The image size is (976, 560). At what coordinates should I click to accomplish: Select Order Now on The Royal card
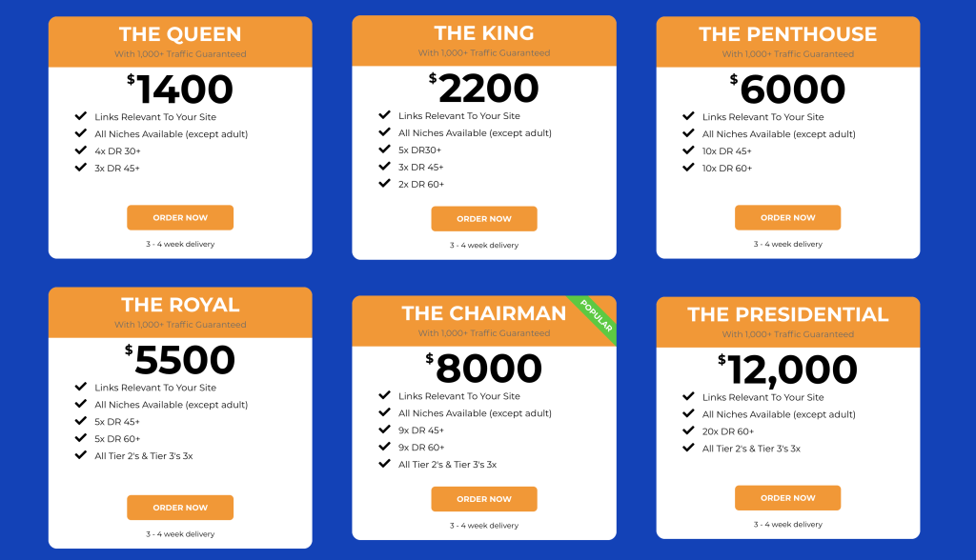[180, 508]
